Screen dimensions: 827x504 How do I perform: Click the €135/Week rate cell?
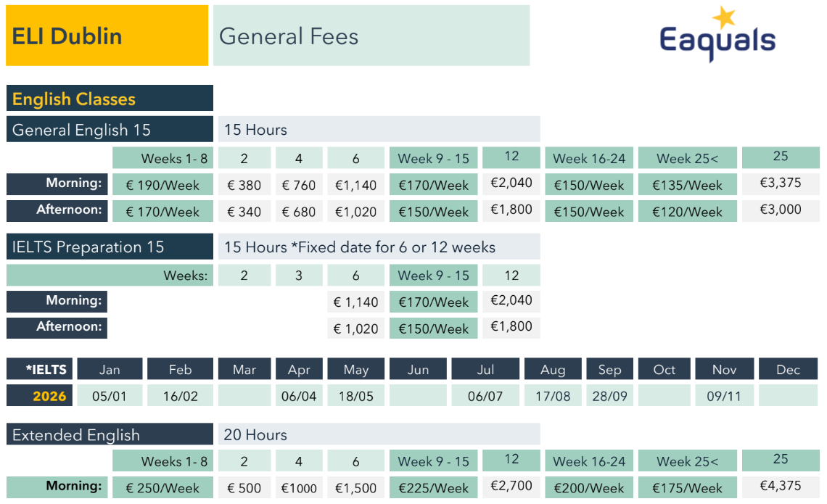(x=687, y=185)
